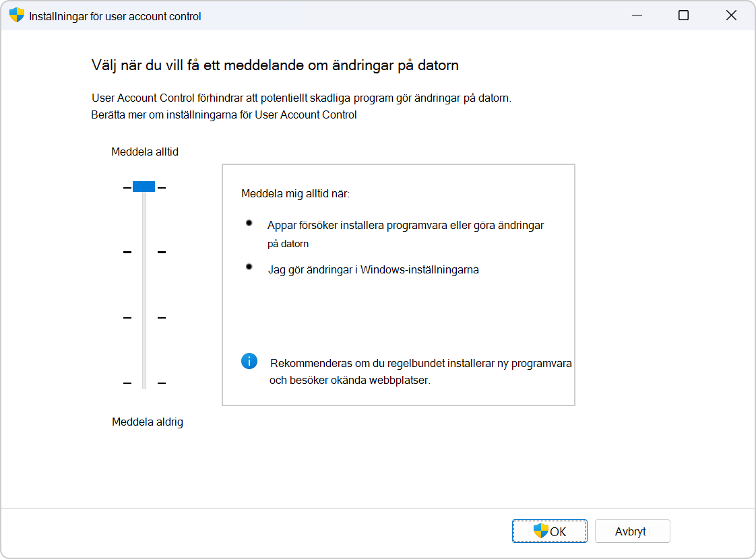Viewport: 756px width, 559px height.
Task: Click the blue info icon beside the recommendation
Action: click(x=249, y=361)
